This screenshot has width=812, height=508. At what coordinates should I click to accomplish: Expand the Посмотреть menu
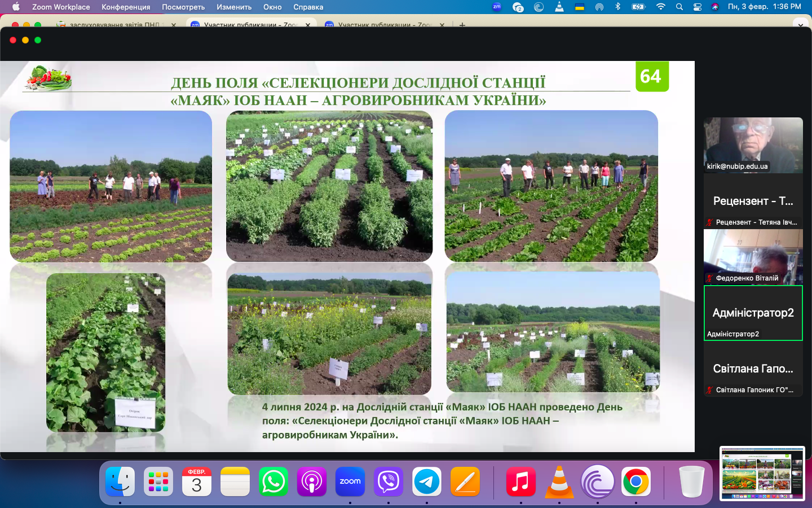pyautogui.click(x=183, y=7)
